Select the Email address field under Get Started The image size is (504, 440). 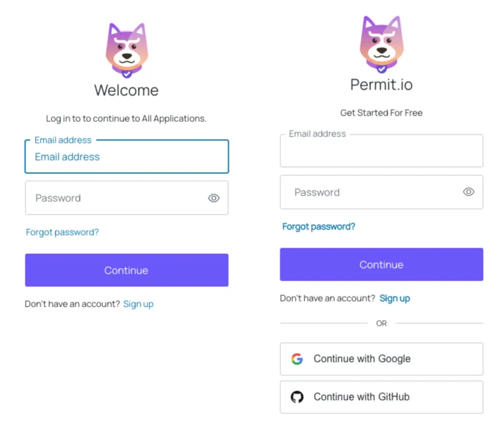(x=381, y=151)
